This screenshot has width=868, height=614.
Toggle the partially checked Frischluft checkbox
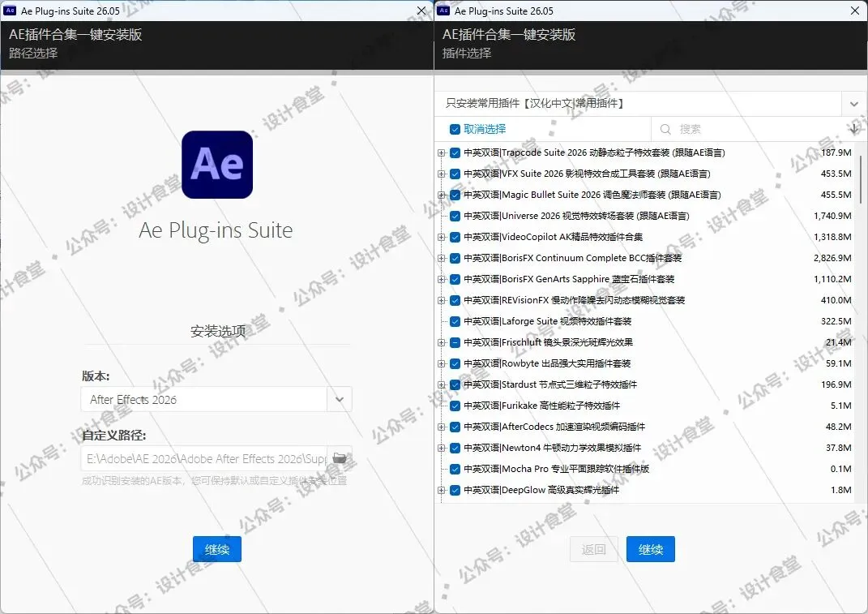point(455,342)
